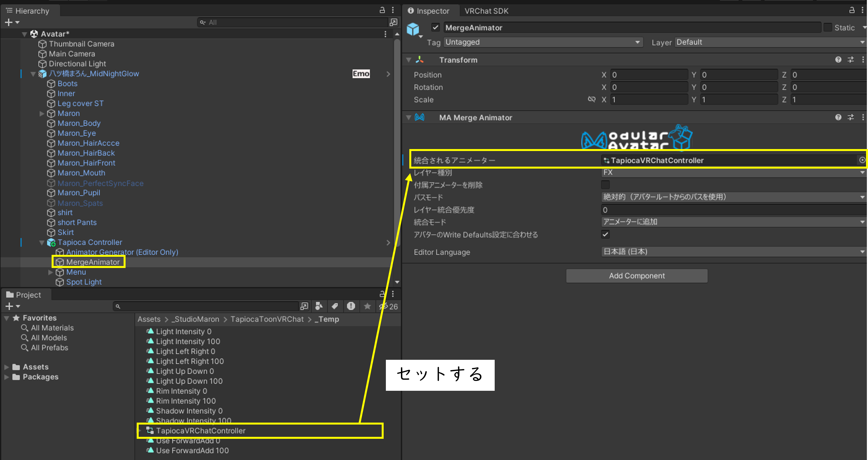Toggle Favorites star icon in Project toolbar
Screen dimensions: 868x460
click(367, 306)
